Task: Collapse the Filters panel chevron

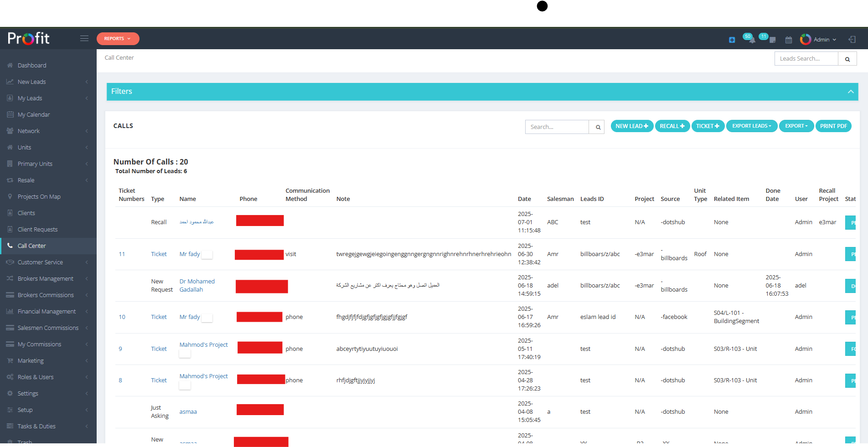Action: (850, 92)
